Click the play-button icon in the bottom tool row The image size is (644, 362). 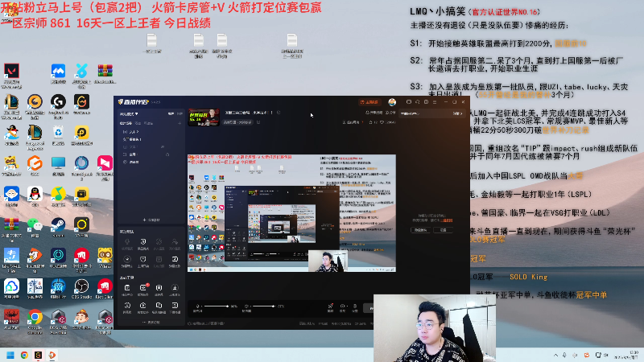click(143, 305)
